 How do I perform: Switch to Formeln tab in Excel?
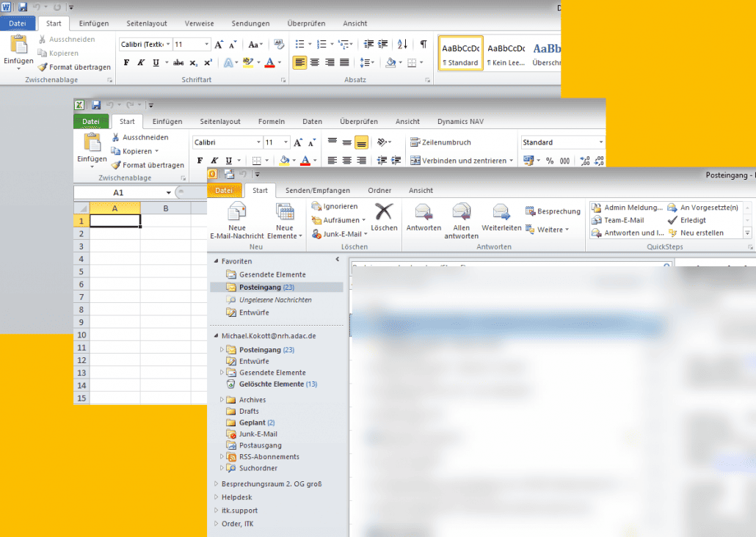pos(272,122)
